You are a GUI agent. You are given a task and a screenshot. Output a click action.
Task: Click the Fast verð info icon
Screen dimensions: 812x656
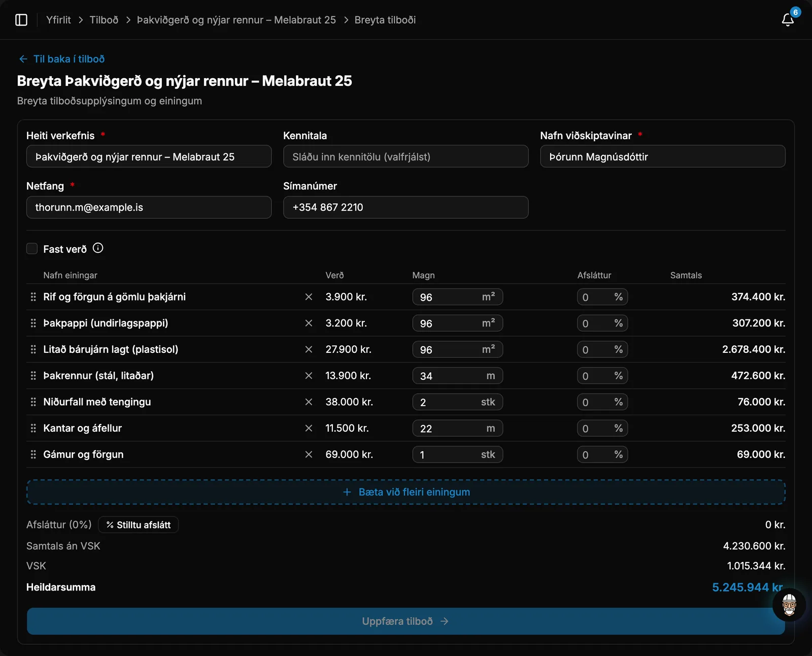[x=98, y=248]
